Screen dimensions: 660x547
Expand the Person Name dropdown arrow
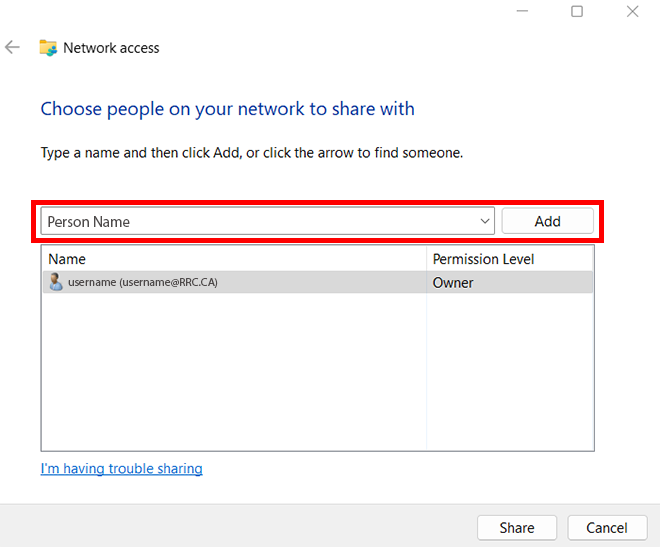tap(485, 221)
